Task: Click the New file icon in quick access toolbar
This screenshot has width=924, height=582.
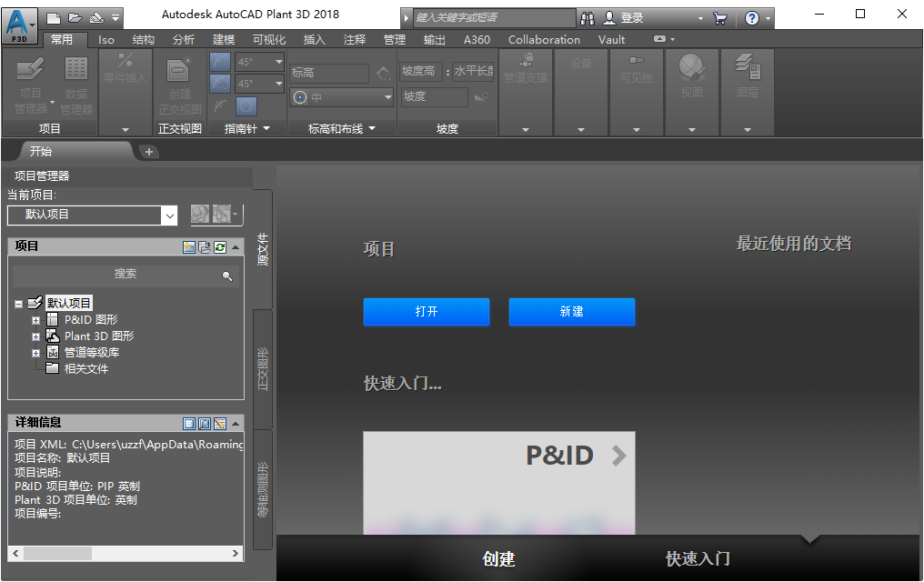Action: [53, 18]
